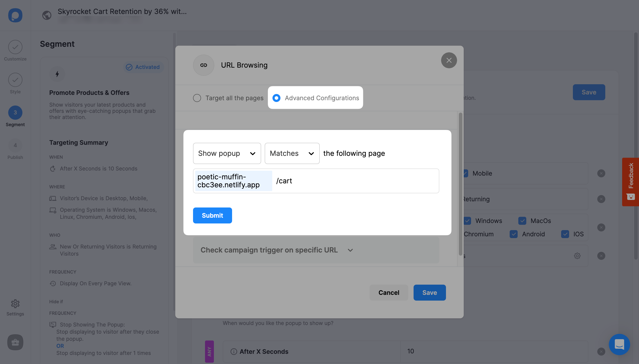Viewport: 639px width, 364px height.
Task: Click the Segment step icon in sidebar
Action: point(15,112)
